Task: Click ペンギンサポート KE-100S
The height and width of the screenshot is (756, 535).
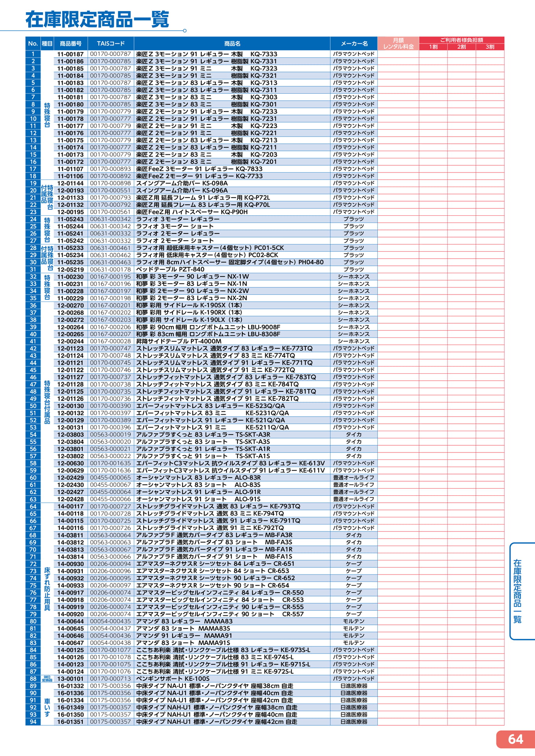Action: [x=173, y=679]
